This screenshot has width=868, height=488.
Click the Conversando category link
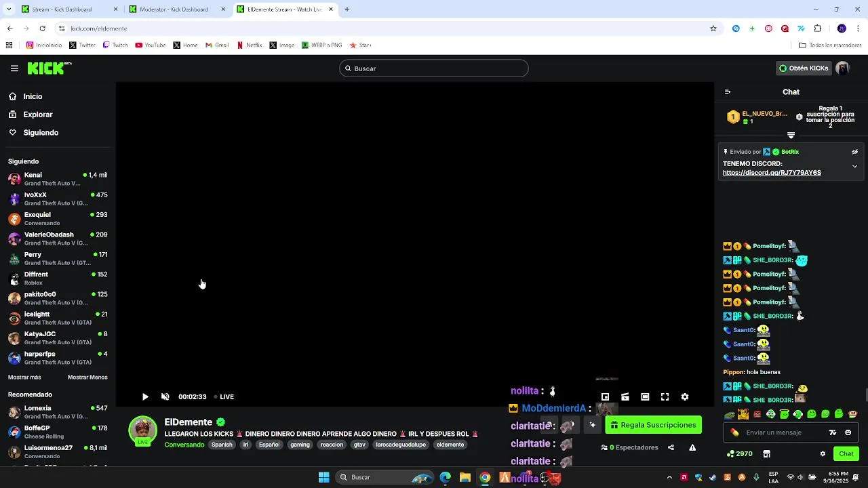(184, 445)
